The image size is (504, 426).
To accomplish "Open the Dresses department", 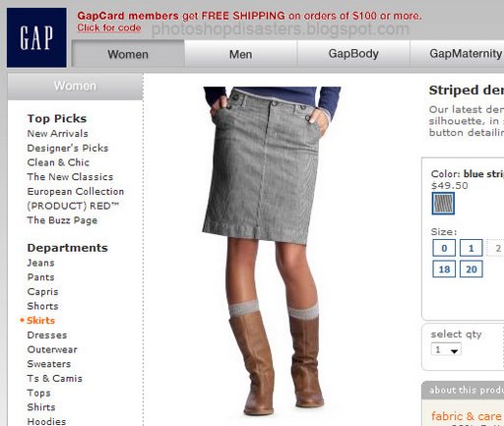I will [47, 335].
